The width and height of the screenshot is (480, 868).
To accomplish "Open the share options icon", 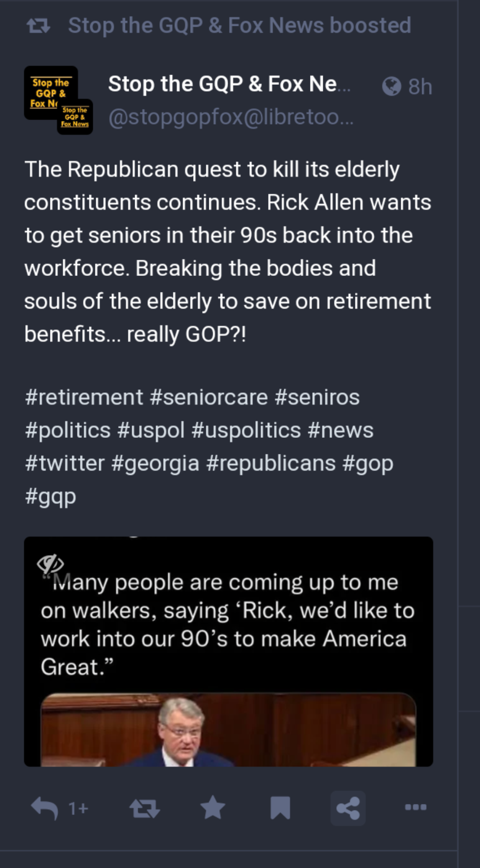I will tap(348, 808).
